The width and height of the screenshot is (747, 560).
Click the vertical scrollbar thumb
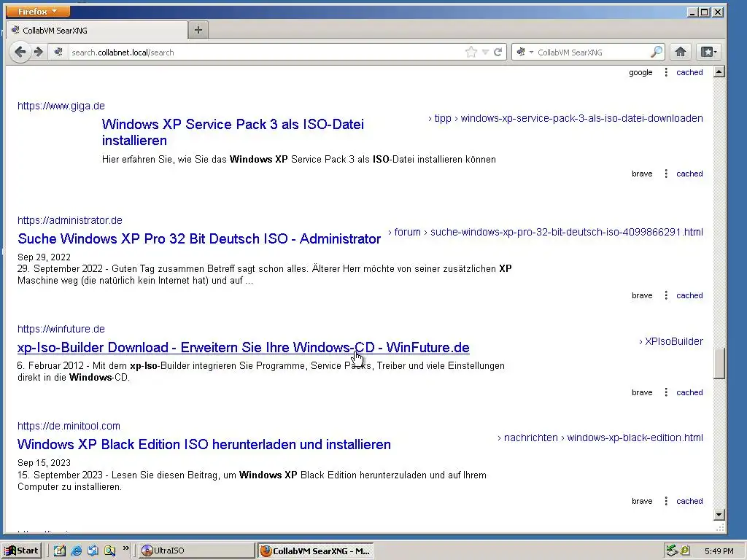click(x=719, y=363)
